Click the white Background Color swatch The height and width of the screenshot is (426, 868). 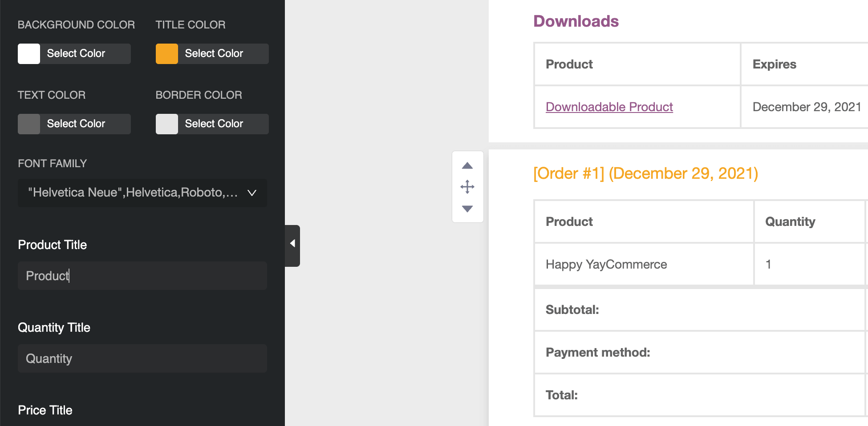(28, 53)
